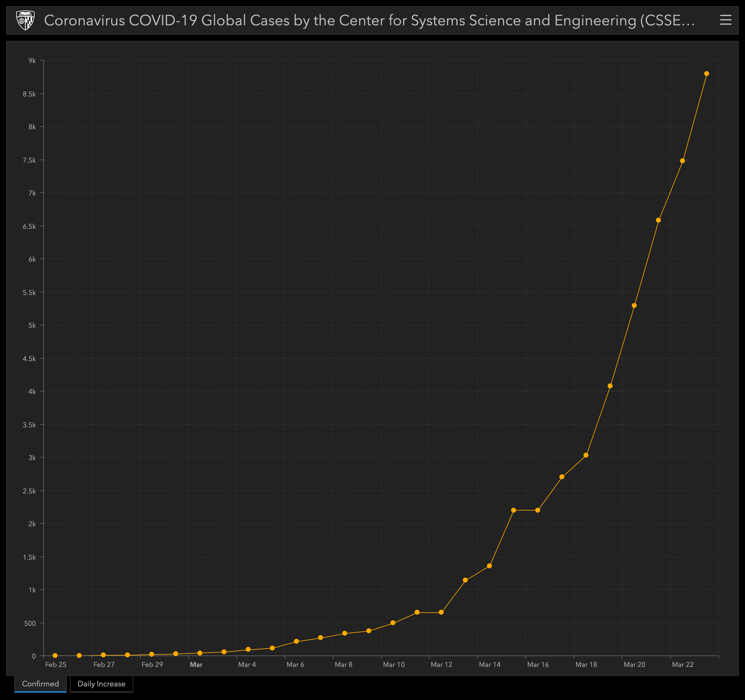The height and width of the screenshot is (700, 745).
Task: Click the first data point at Feb 25
Action: (55, 655)
